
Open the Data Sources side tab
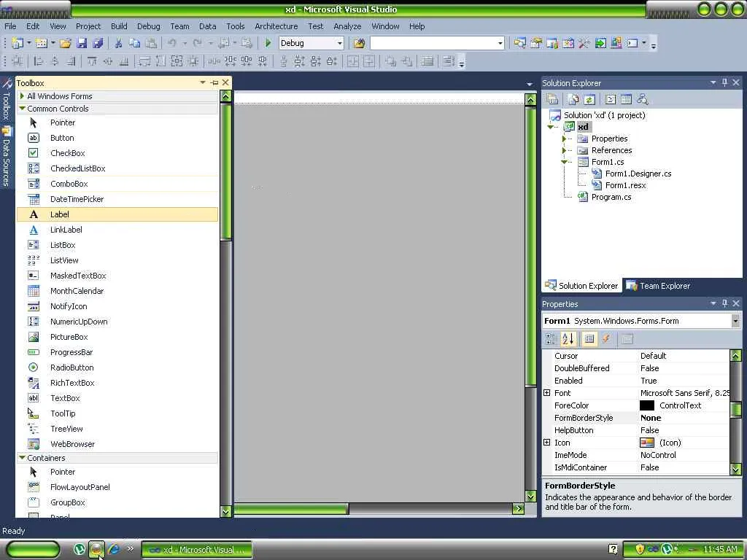pyautogui.click(x=7, y=157)
